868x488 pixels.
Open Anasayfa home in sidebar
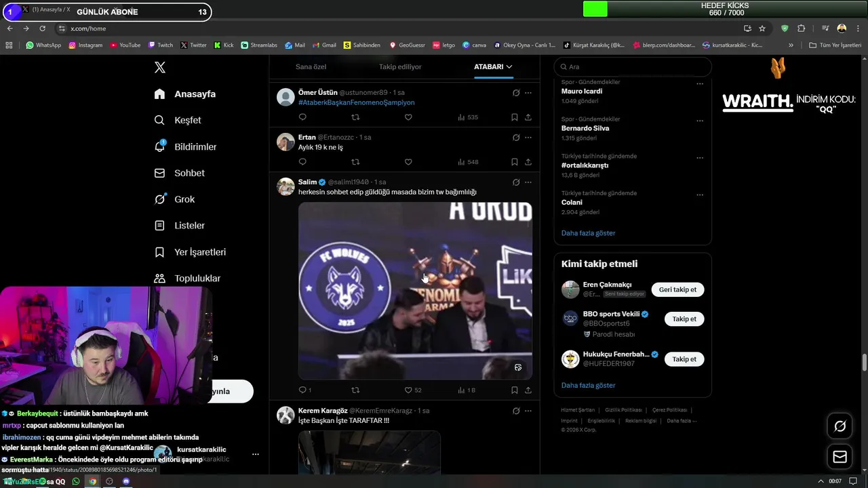click(x=185, y=94)
